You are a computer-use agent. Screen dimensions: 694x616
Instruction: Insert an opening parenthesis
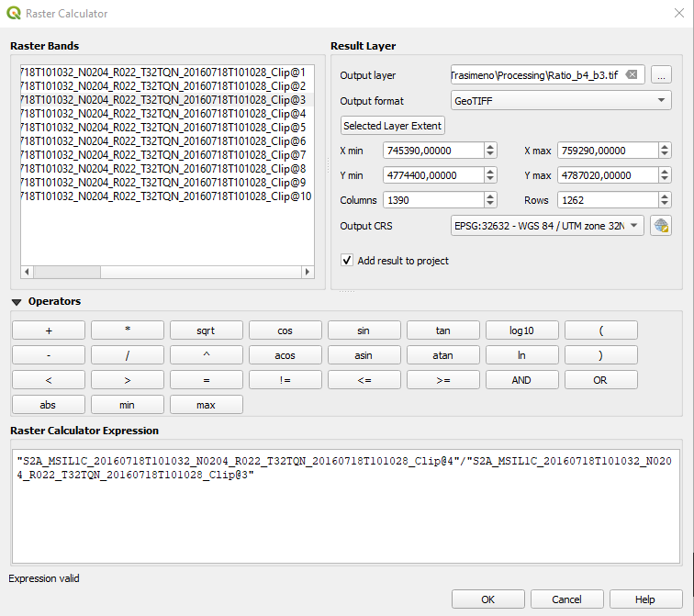[x=601, y=330]
